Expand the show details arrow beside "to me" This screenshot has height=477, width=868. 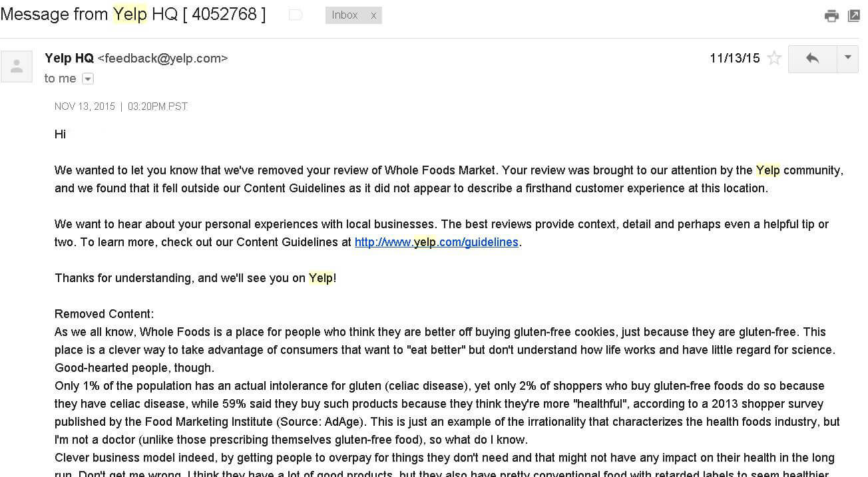pyautogui.click(x=88, y=79)
